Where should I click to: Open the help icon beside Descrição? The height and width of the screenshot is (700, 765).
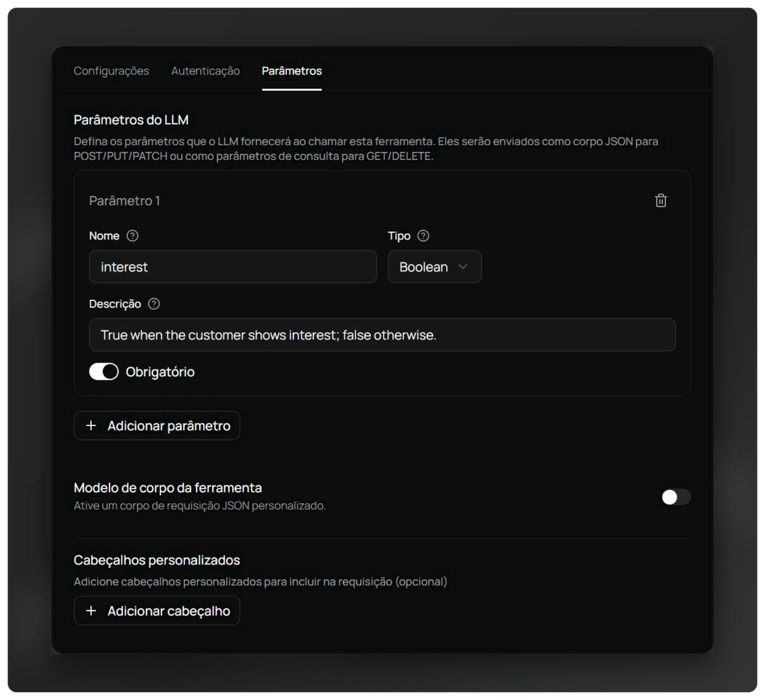tap(154, 304)
